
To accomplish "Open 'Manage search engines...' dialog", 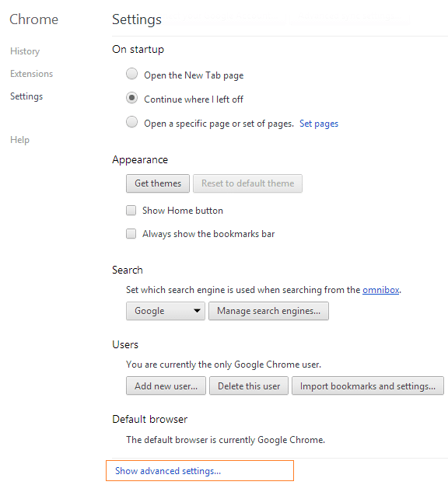I will point(269,311).
